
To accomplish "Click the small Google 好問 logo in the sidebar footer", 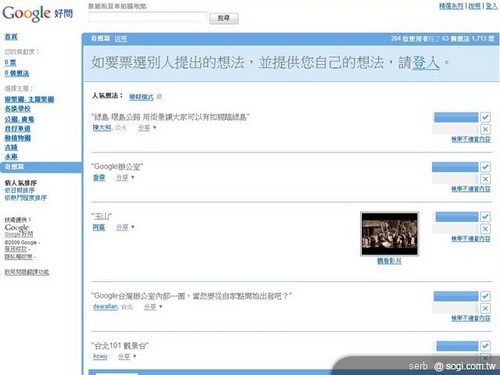I will click(19, 230).
